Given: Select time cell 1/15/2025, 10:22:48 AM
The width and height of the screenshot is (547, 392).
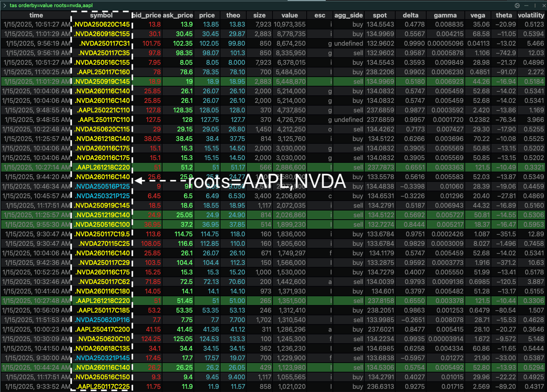Looking at the screenshot, I should click(37, 129).
